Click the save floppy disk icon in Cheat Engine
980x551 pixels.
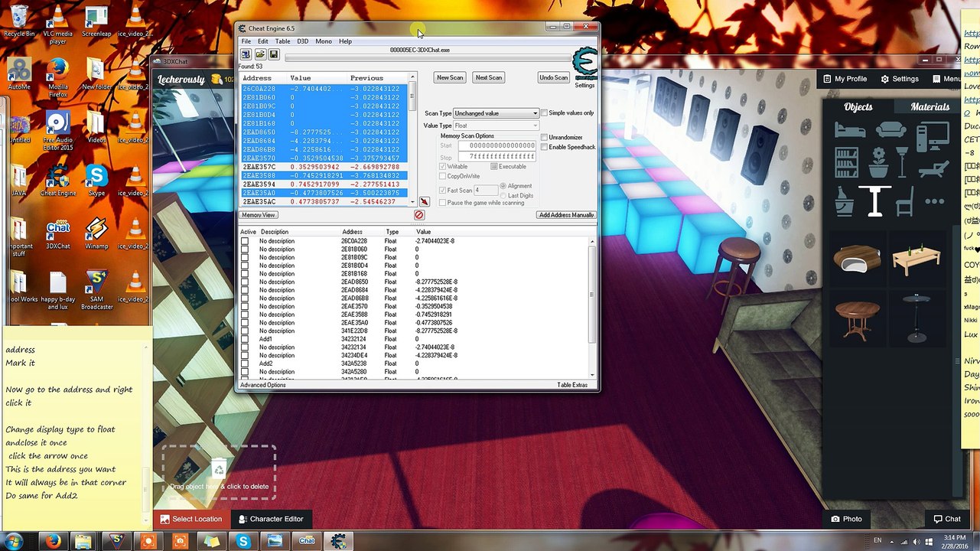[x=274, y=54]
